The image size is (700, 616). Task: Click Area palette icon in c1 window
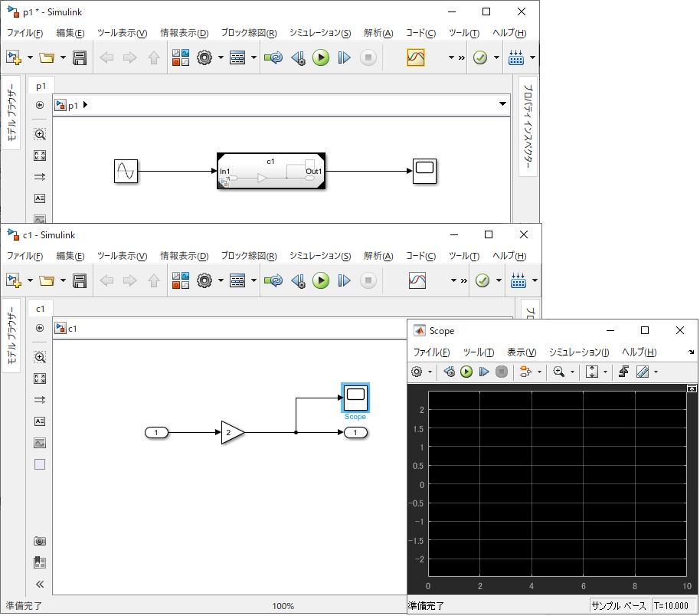[x=40, y=464]
